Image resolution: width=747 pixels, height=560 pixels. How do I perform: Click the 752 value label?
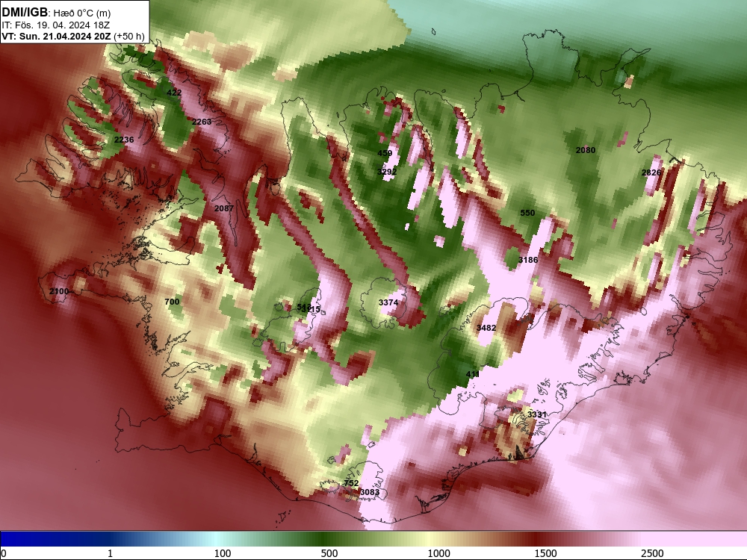(351, 483)
